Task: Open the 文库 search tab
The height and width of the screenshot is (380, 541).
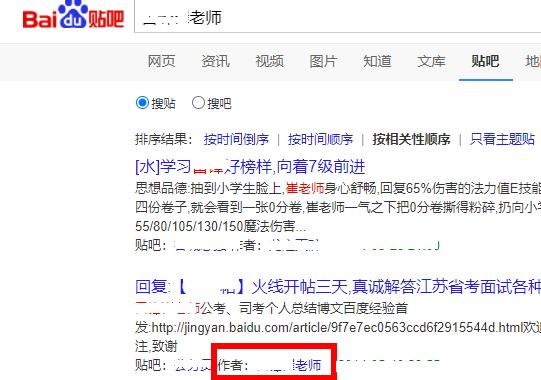Action: pos(431,61)
